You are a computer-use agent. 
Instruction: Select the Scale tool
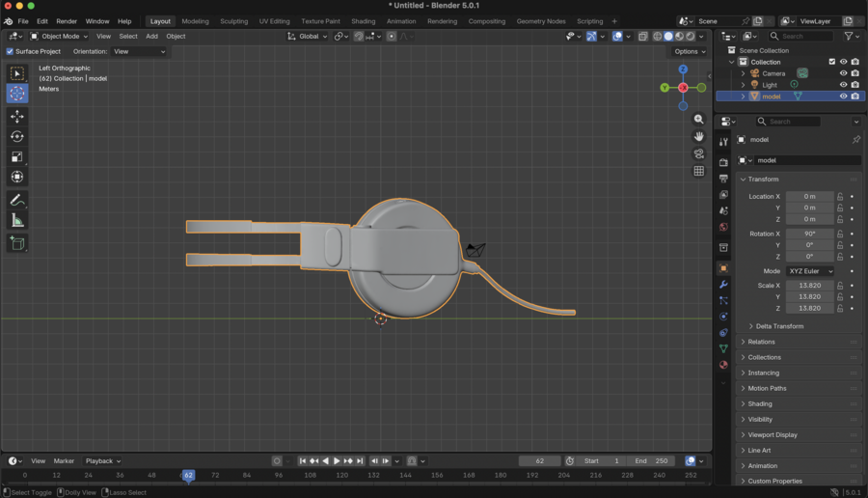[x=17, y=156]
